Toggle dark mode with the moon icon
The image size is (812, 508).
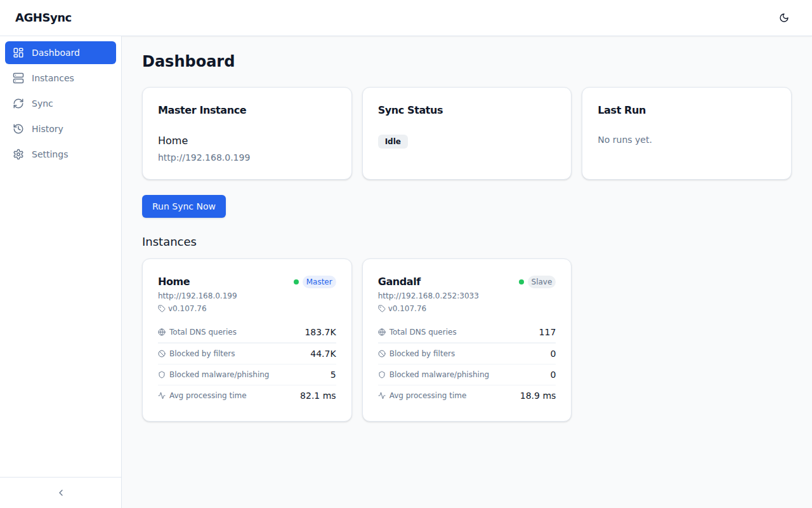784,18
